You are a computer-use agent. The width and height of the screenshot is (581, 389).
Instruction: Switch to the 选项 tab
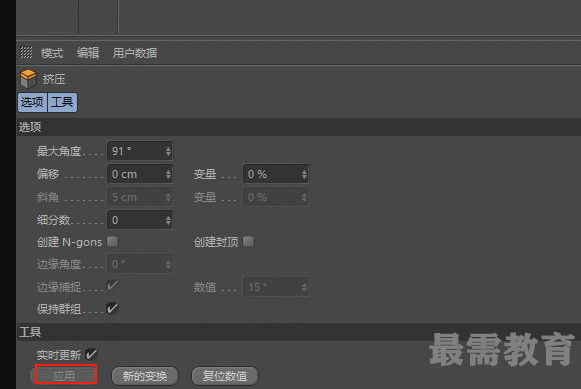click(x=32, y=102)
